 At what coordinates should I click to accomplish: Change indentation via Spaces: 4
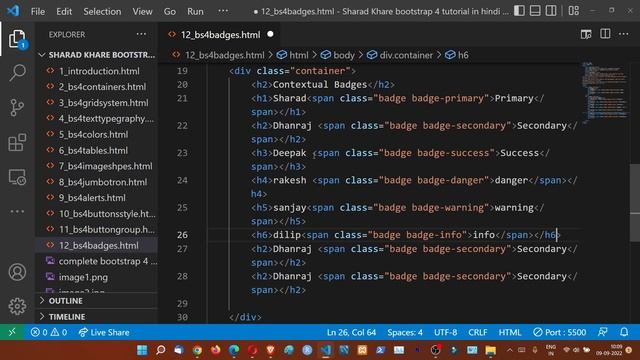point(405,332)
